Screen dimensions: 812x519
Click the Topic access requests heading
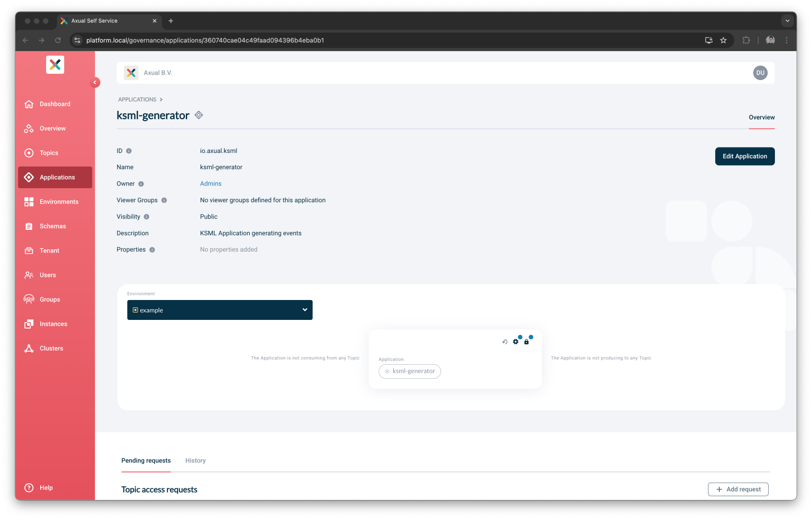tap(159, 490)
